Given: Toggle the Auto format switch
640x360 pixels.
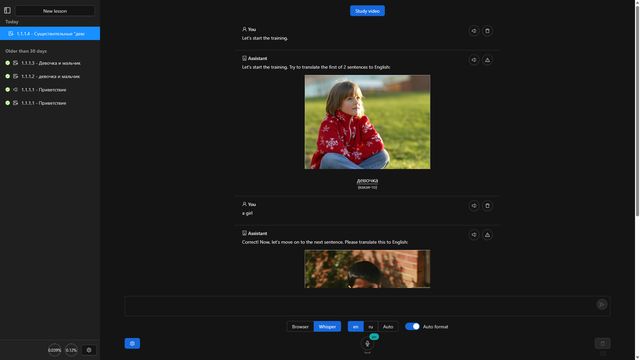Looking at the screenshot, I should [412, 327].
